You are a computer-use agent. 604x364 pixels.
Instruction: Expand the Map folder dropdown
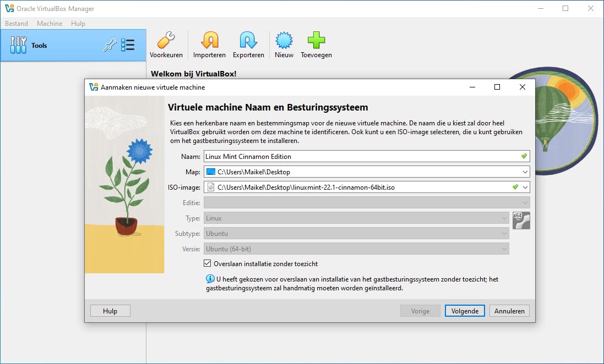(x=525, y=172)
